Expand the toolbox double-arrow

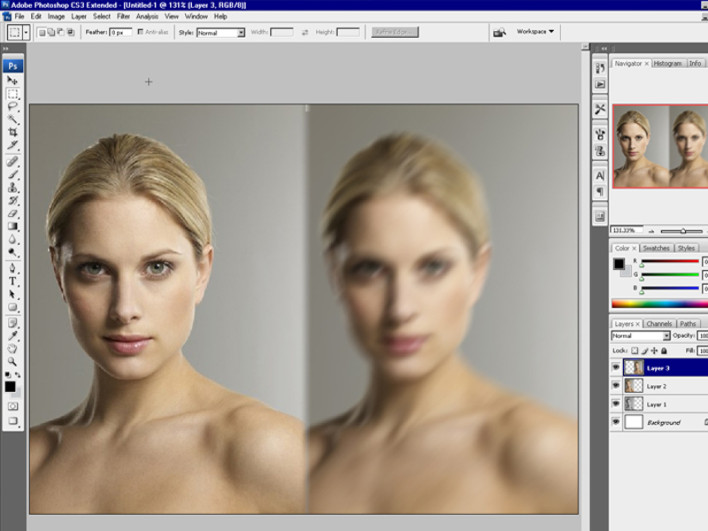pyautogui.click(x=5, y=48)
